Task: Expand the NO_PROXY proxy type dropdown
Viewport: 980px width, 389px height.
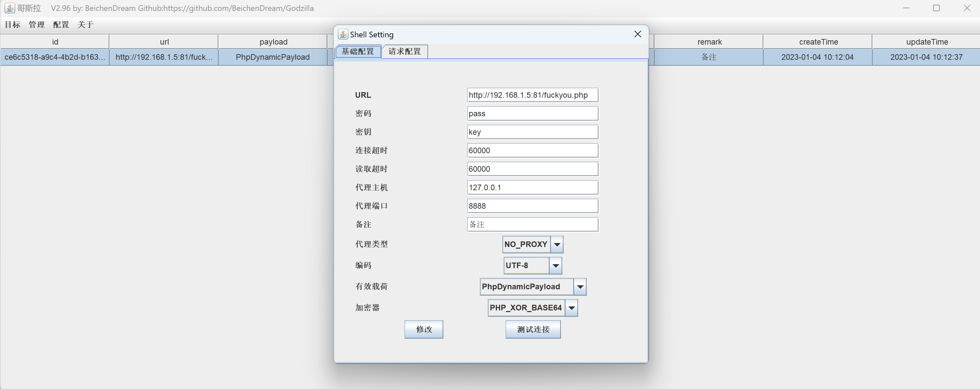Action: (557, 244)
